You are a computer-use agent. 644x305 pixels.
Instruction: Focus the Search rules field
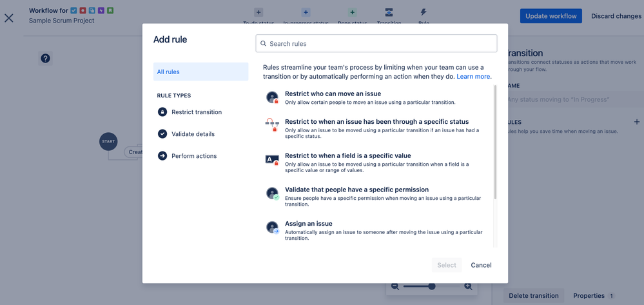[376, 44]
